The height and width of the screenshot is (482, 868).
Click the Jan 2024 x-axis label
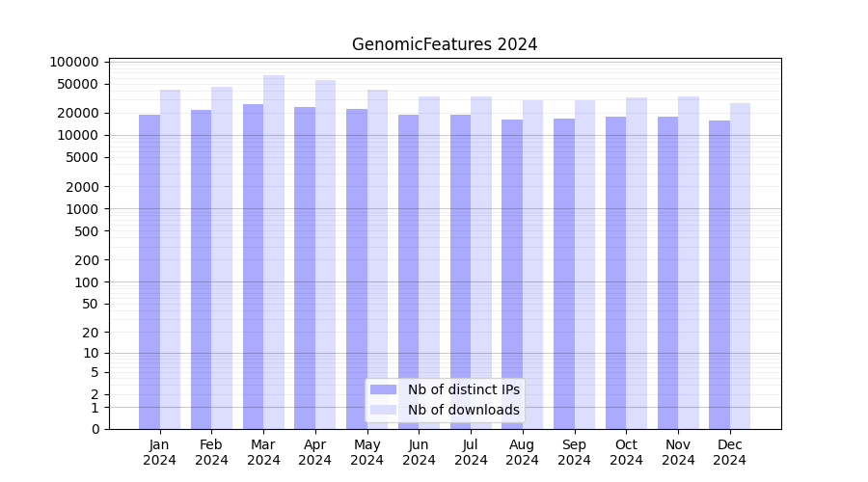(160, 452)
